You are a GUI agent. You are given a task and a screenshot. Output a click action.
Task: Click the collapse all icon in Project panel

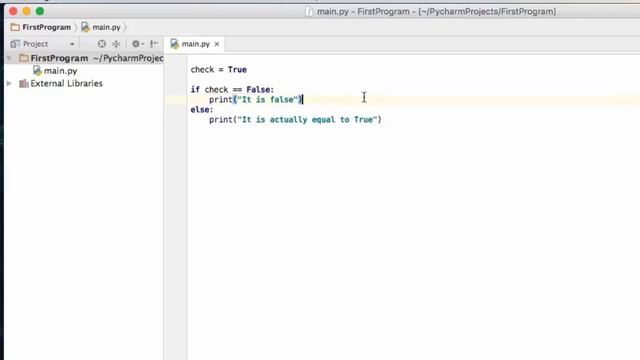click(x=116, y=44)
